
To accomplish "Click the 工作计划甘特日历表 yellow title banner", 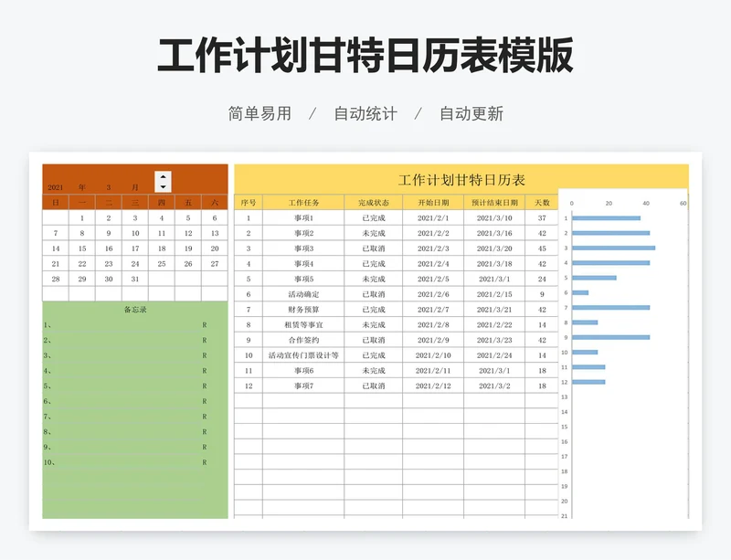I will coord(461,179).
